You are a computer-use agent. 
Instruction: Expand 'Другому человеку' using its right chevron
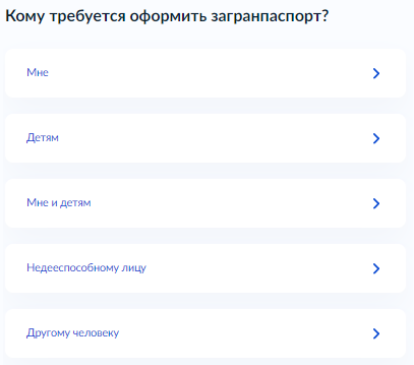[x=376, y=333]
